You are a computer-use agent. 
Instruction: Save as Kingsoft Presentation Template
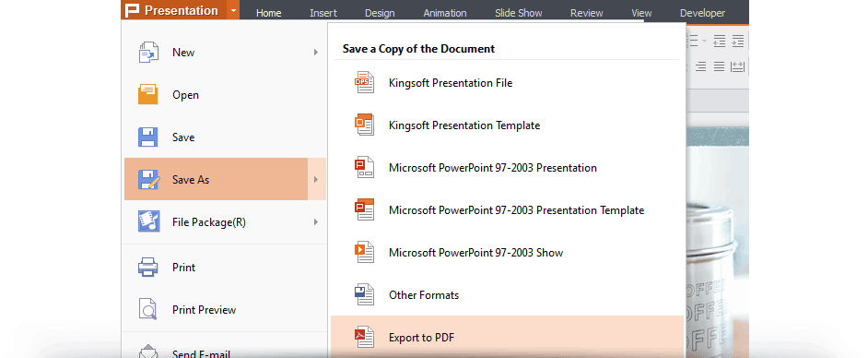506,125
